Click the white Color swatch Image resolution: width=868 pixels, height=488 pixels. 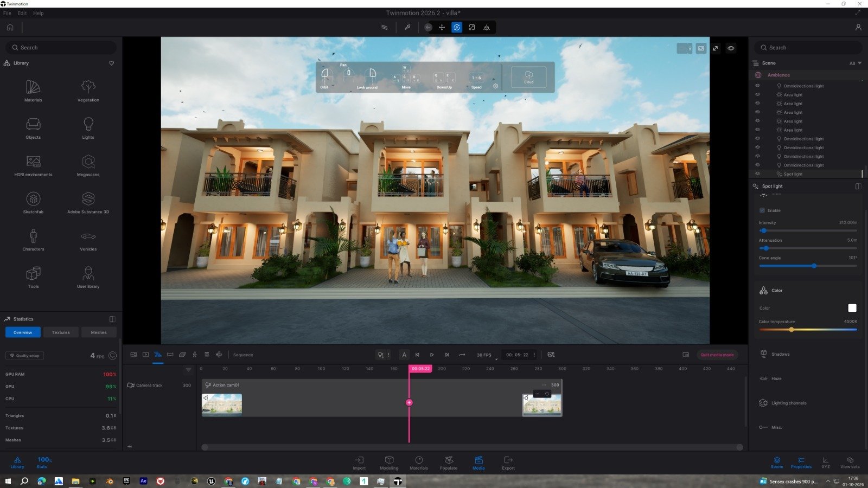pyautogui.click(x=852, y=308)
